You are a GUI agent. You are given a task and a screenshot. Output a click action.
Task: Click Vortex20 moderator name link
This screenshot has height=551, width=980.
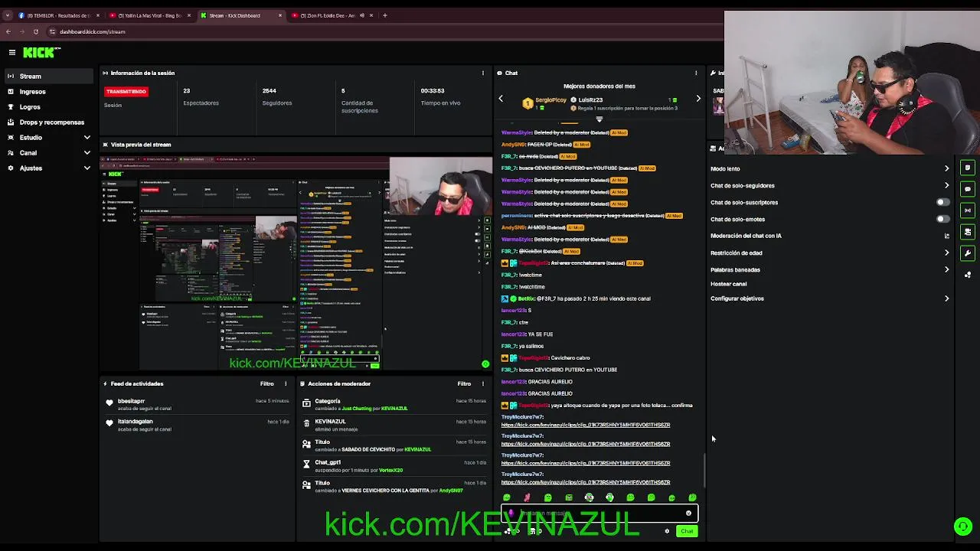click(390, 471)
